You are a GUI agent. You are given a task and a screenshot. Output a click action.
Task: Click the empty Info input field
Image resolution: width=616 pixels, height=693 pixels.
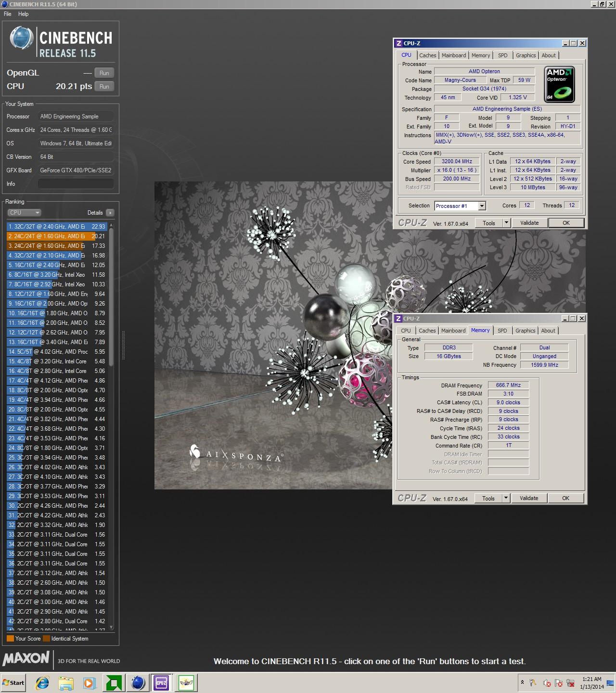[x=76, y=184]
